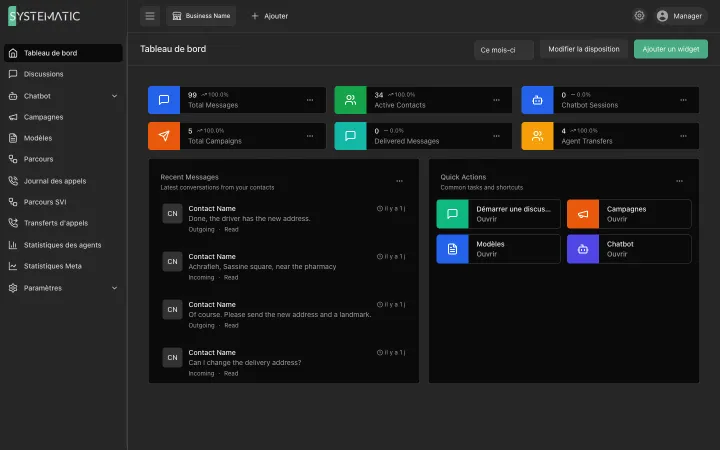
Task: Click Ouvrir under Modèles quick action
Action: (486, 254)
